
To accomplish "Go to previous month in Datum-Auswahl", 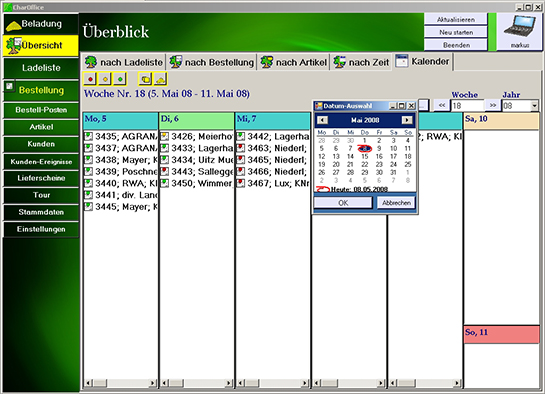I will click(322, 120).
